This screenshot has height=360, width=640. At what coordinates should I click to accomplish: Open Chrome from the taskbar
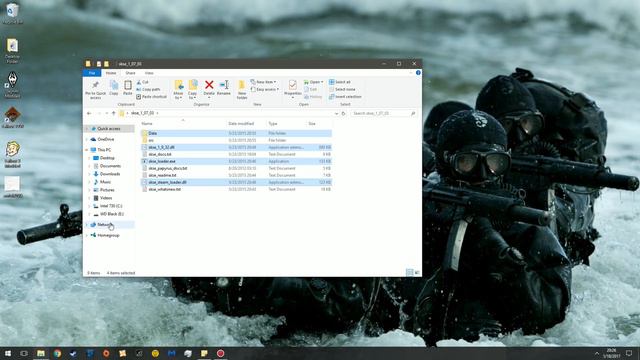tap(57, 353)
